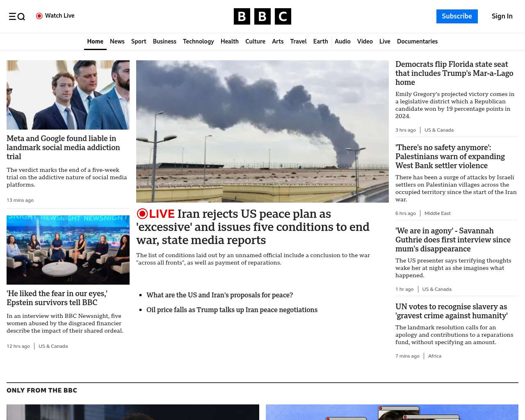The image size is (525, 420).
Task: Click the '1 hr ago' timestamp
Action: (x=404, y=289)
